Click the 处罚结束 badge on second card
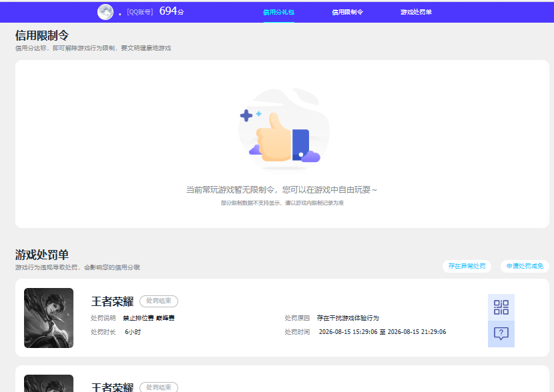The height and width of the screenshot is (392, 554). (x=159, y=387)
